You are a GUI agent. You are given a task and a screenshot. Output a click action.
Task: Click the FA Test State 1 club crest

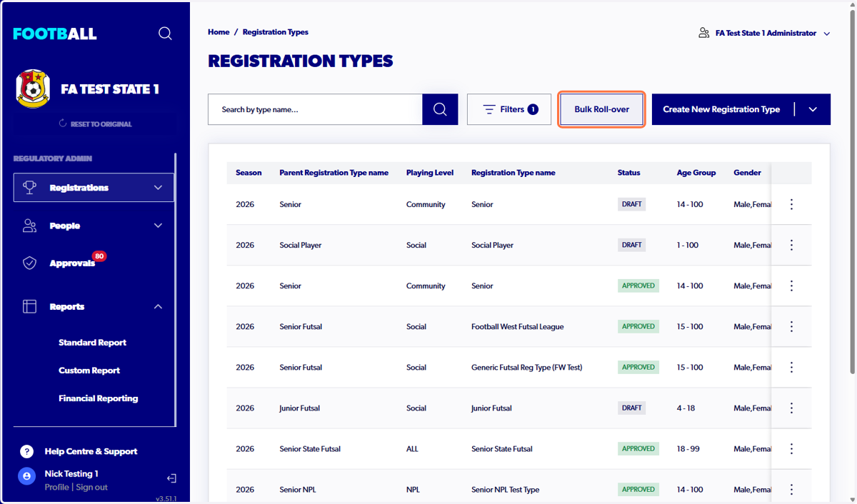(x=33, y=89)
